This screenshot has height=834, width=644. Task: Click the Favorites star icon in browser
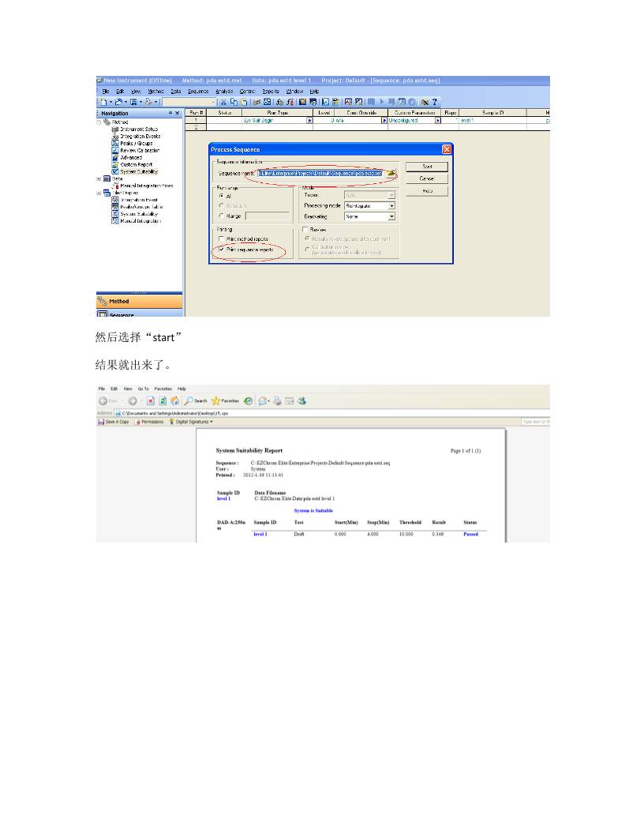coord(214,400)
